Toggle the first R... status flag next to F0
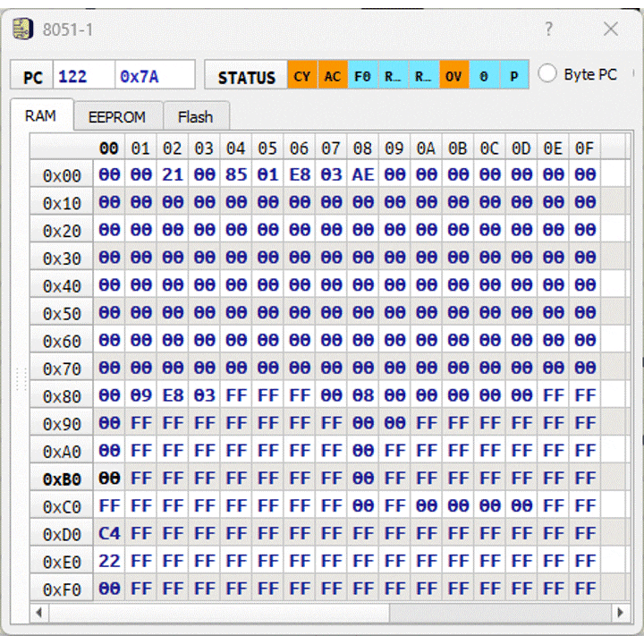The height and width of the screenshot is (644, 644). [393, 75]
